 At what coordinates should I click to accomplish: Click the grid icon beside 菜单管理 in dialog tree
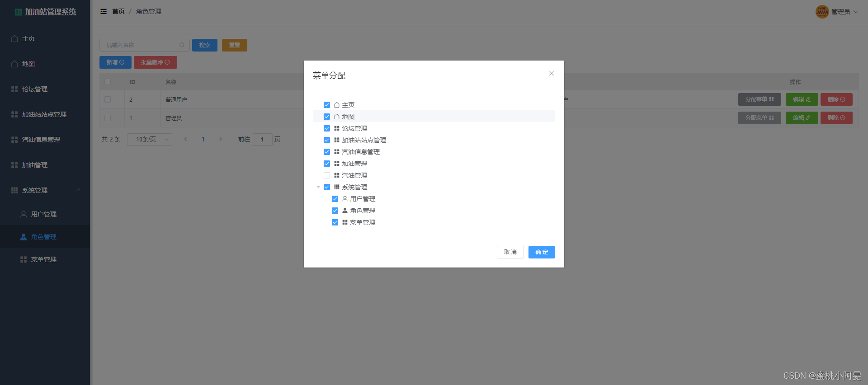pyautogui.click(x=345, y=222)
